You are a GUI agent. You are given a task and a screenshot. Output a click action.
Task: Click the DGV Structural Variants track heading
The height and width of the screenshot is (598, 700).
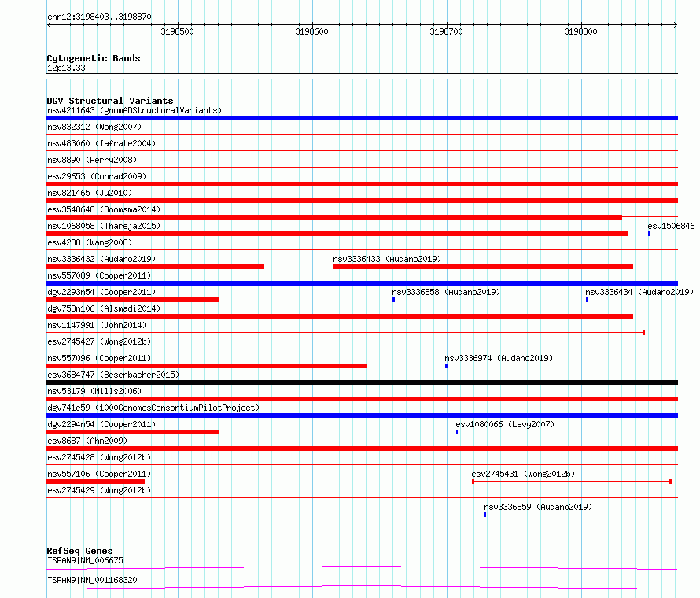(x=110, y=101)
